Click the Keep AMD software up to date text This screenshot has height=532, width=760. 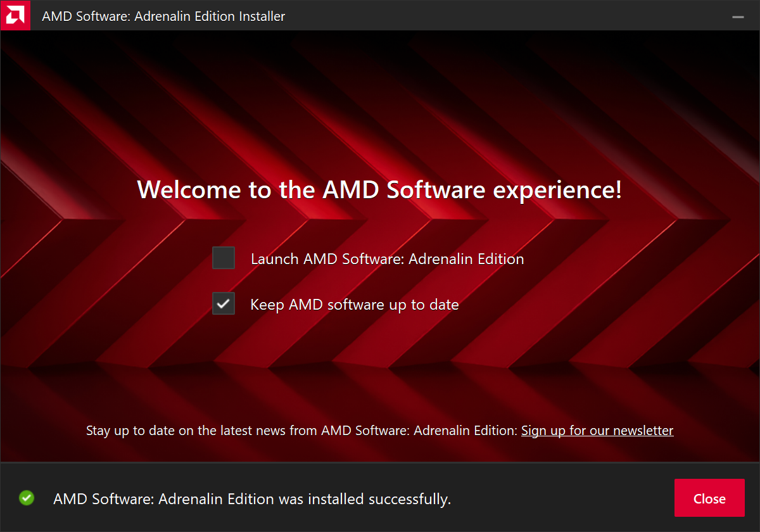click(354, 304)
